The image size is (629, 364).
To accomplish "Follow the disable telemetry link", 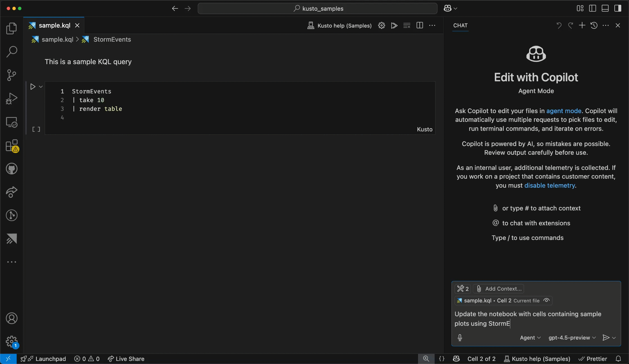I will pyautogui.click(x=549, y=185).
